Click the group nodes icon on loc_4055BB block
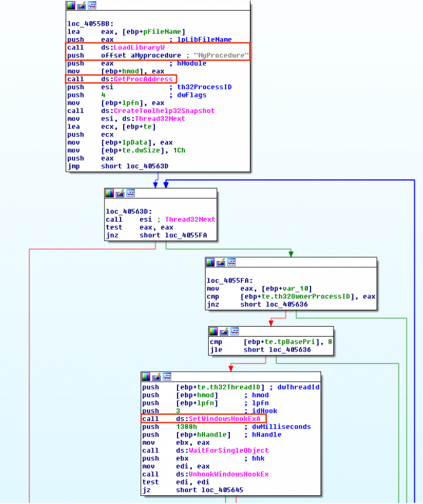The image size is (423, 504). tap(92, 5)
